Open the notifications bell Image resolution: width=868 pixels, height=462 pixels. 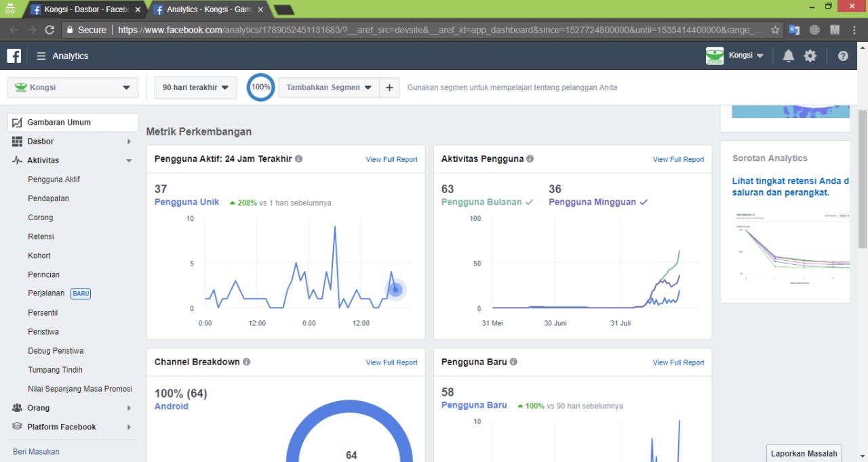[x=788, y=56]
